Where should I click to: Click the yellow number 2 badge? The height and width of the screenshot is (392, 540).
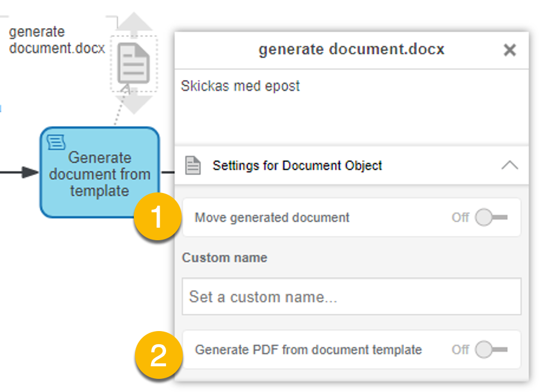(x=158, y=355)
